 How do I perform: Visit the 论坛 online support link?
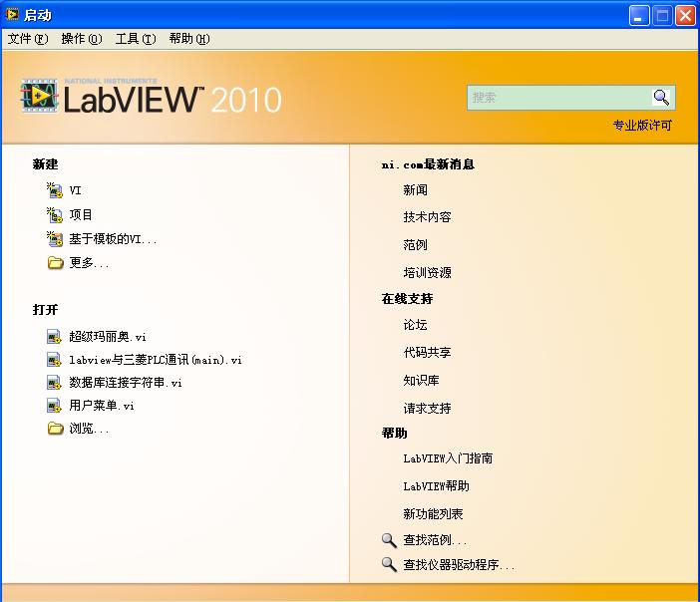pos(415,325)
